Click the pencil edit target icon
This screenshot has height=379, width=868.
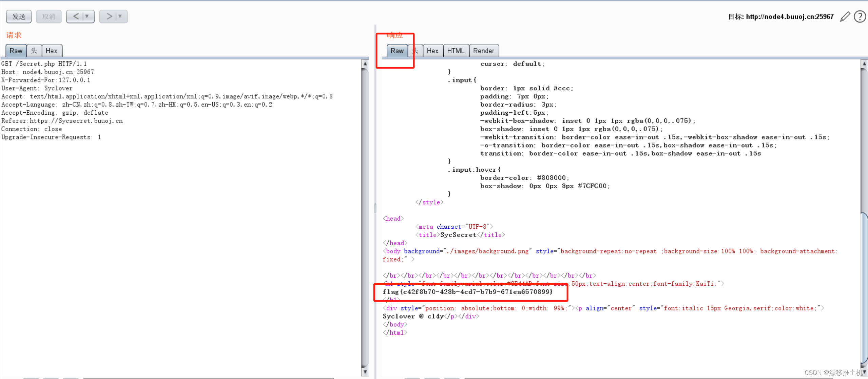click(845, 16)
